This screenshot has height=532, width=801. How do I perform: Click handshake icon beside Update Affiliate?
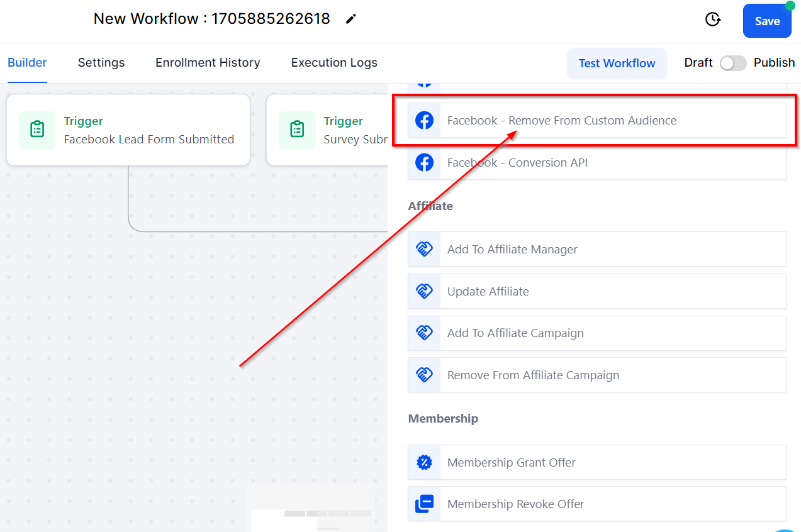[x=425, y=291]
